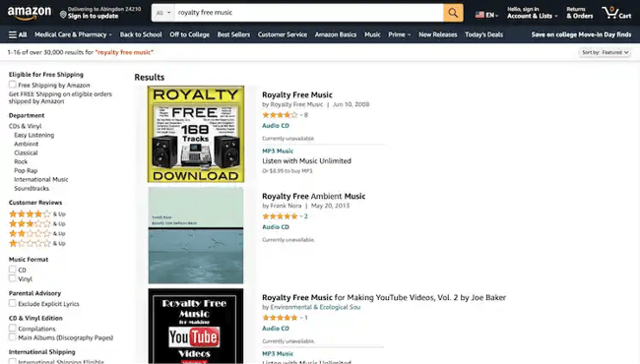Select the Ambient department
640x364 pixels.
point(27,144)
